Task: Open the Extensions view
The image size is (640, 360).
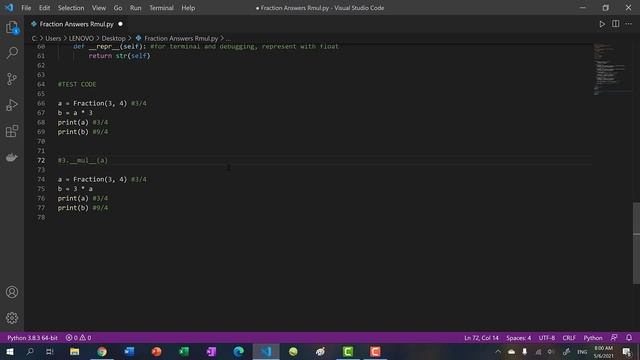Action: [12, 131]
